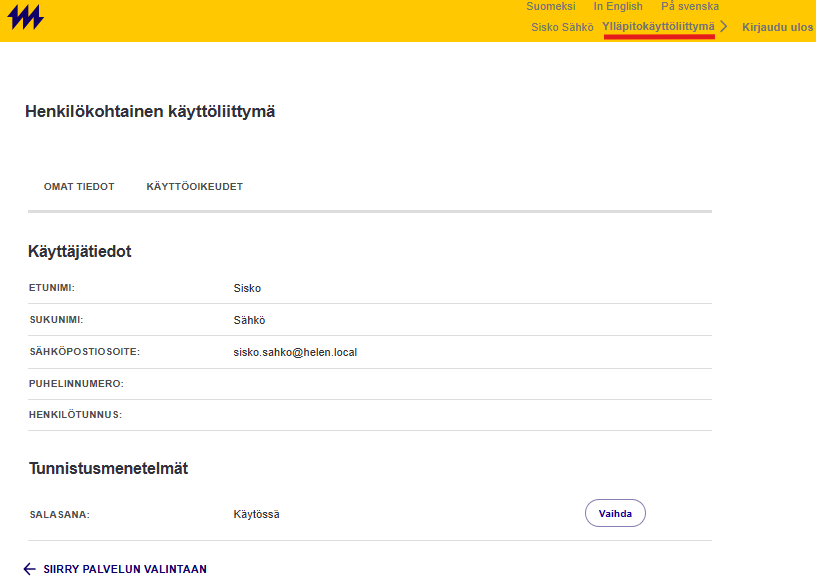Click Kirjaudu ulos to log out
Viewport: 816px width, 577px height.
(775, 28)
